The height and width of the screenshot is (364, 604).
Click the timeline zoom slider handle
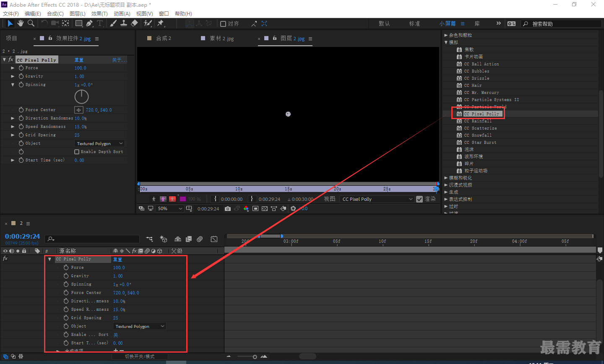tap(255, 357)
